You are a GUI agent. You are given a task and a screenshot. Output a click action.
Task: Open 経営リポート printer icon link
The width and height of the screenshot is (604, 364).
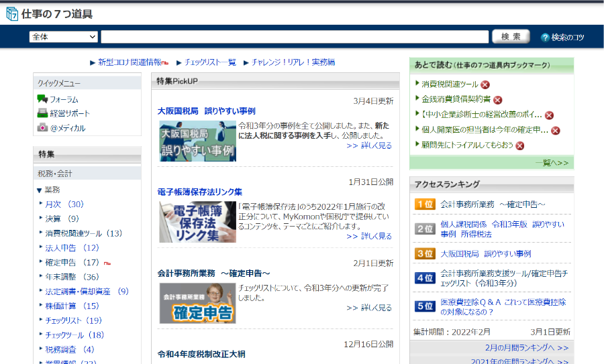[42, 113]
